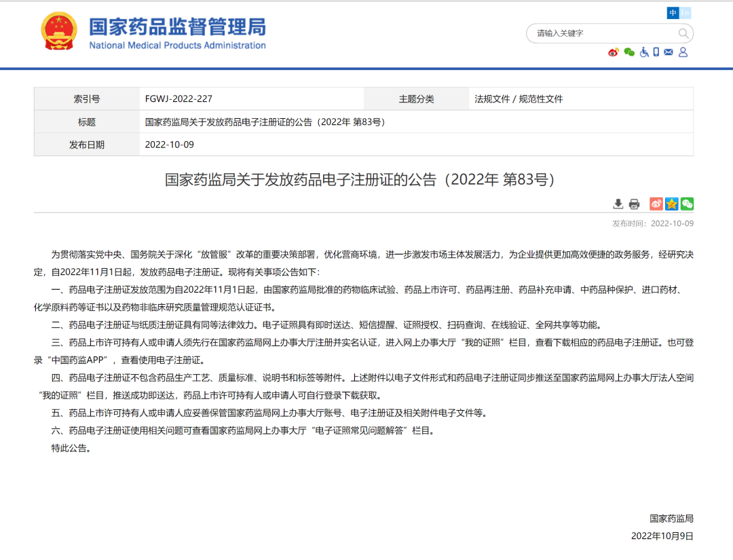This screenshot has width=733, height=560.
Task: Open the mobile version icon
Action: pos(656,52)
